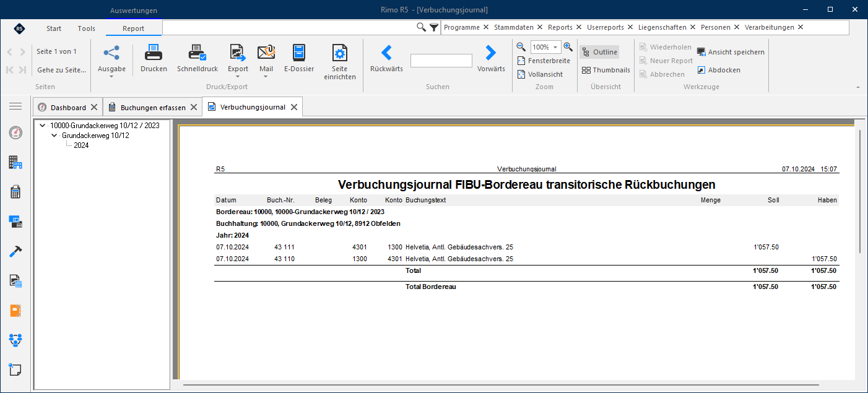Open the hamburger menu in sidebar
This screenshot has width=868, height=393.
[15, 106]
